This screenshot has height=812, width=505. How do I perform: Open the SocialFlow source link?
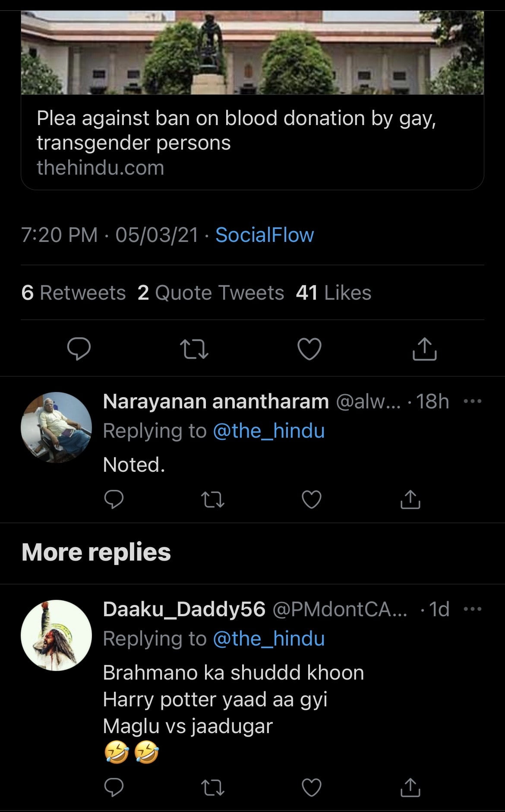[265, 235]
